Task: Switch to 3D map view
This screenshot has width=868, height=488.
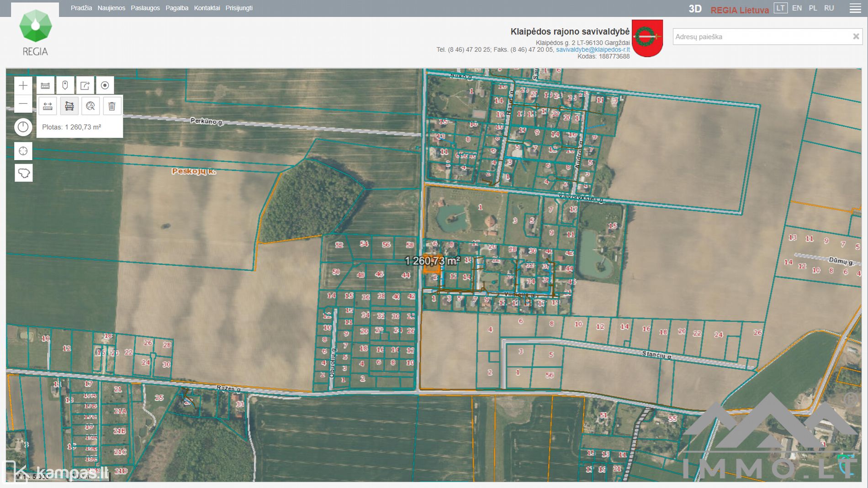Action: coord(695,9)
